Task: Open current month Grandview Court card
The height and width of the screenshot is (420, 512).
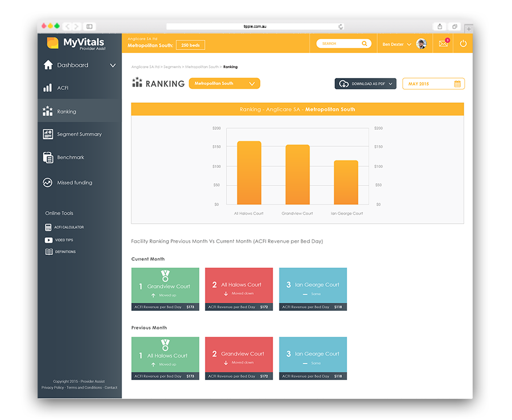Action: coord(165,289)
